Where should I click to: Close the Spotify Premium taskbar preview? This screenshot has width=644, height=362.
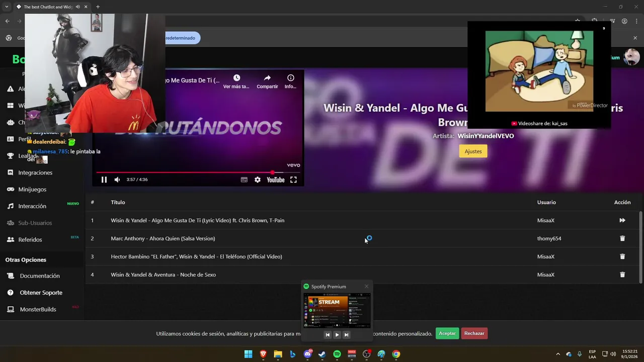(366, 287)
